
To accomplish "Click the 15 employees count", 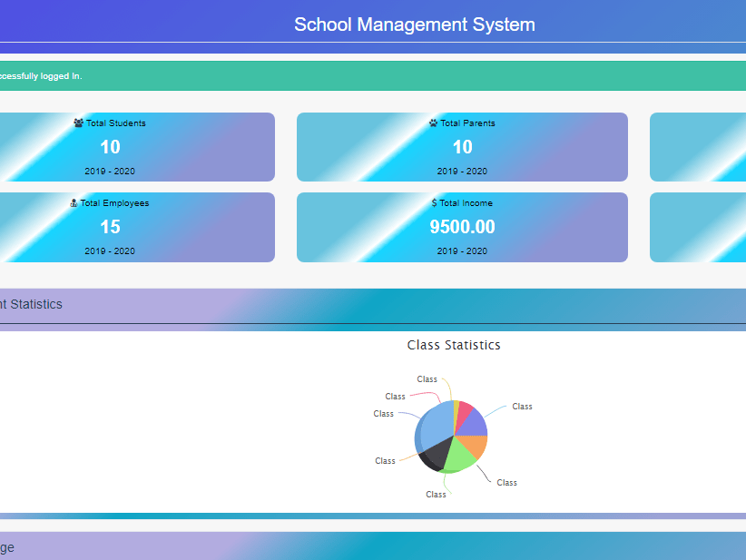I will click(x=110, y=227).
